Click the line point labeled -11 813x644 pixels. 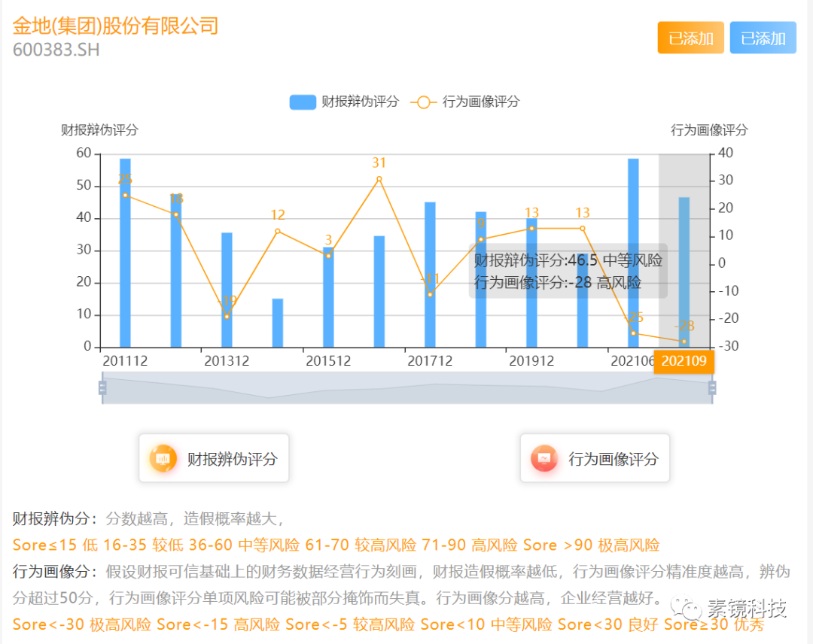430,294
